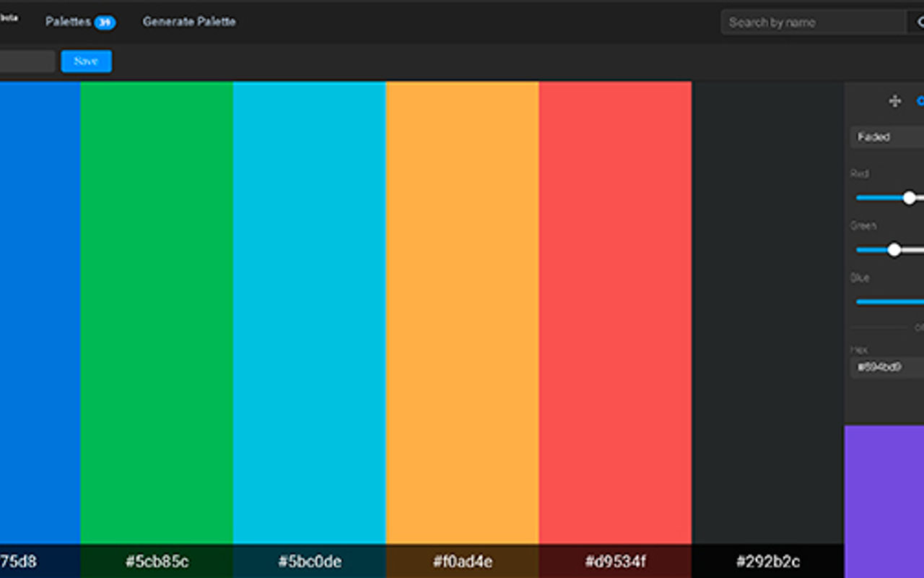Focus the Search by name field
The width and height of the screenshot is (924, 578).
point(814,22)
